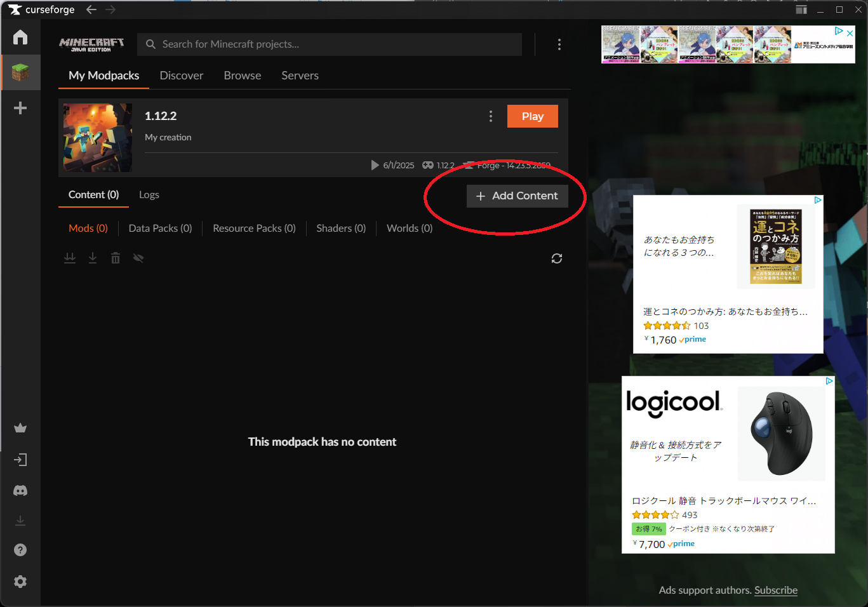Screen dimensions: 868x607
Task: Click the CurseForge logo in title bar
Action: click(x=41, y=10)
